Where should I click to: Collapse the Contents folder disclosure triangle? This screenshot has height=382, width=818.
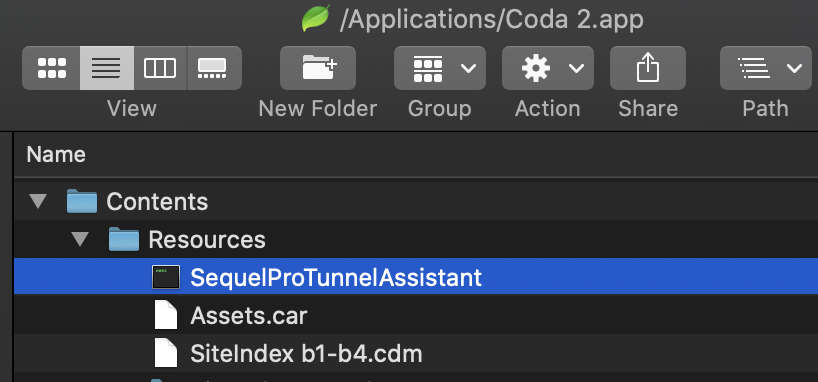(38, 201)
